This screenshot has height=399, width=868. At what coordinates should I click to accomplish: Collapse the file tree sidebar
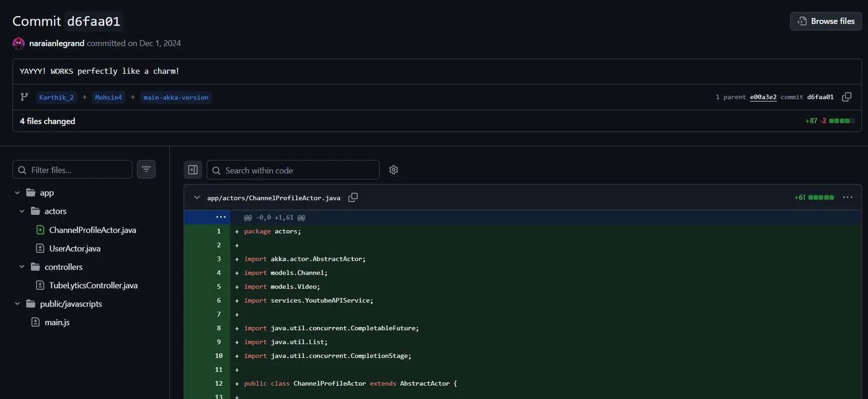click(x=193, y=170)
